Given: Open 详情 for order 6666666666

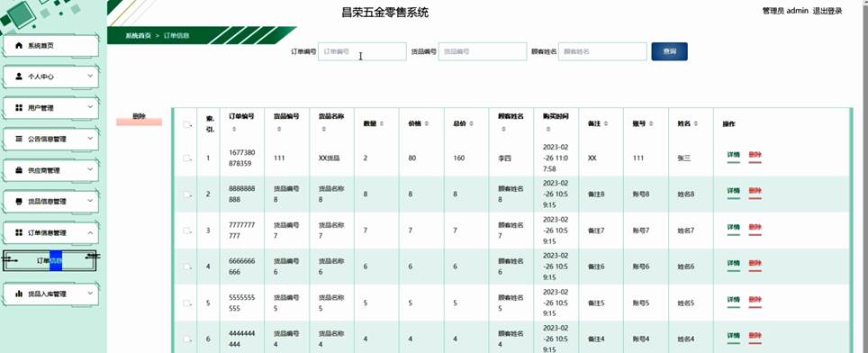Looking at the screenshot, I should (733, 264).
